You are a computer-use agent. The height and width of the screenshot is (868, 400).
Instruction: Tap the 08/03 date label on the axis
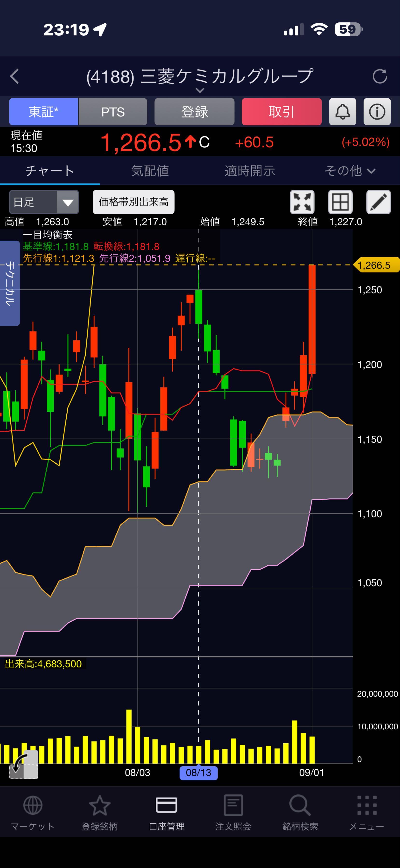(138, 772)
